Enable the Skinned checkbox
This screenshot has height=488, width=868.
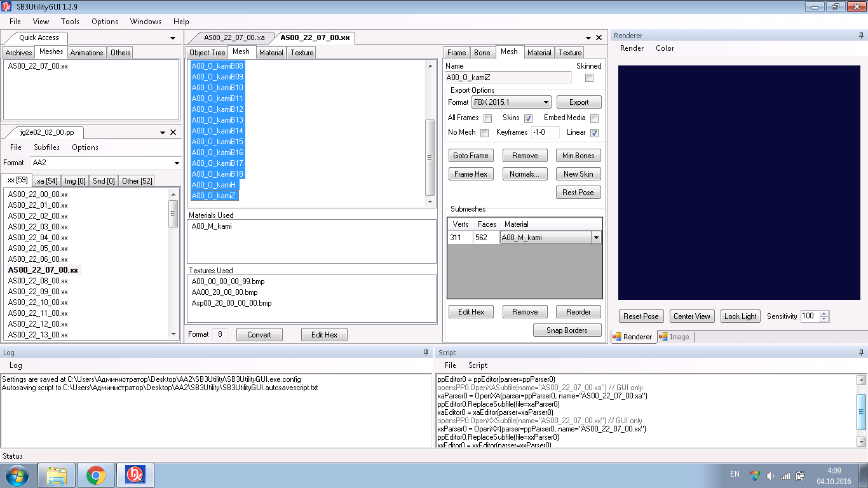(589, 78)
